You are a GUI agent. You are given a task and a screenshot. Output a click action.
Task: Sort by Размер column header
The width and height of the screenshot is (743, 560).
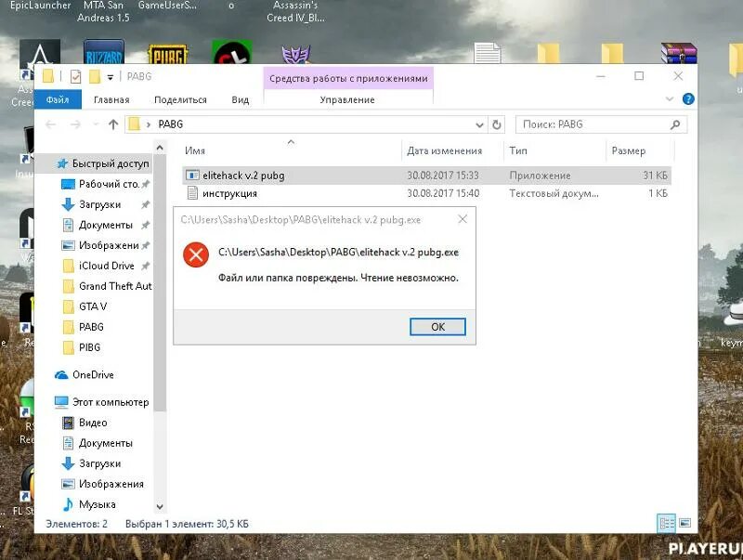coord(629,150)
